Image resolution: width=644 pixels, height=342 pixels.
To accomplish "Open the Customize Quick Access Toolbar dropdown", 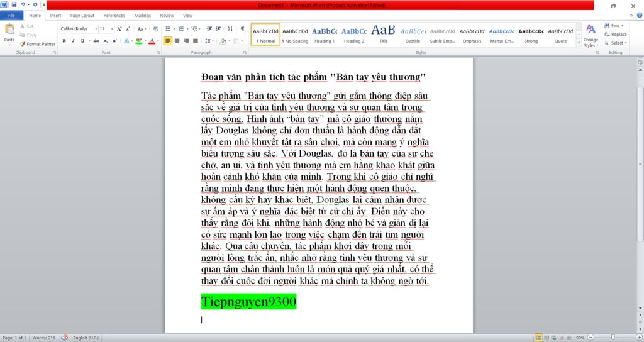I will pos(43,5).
